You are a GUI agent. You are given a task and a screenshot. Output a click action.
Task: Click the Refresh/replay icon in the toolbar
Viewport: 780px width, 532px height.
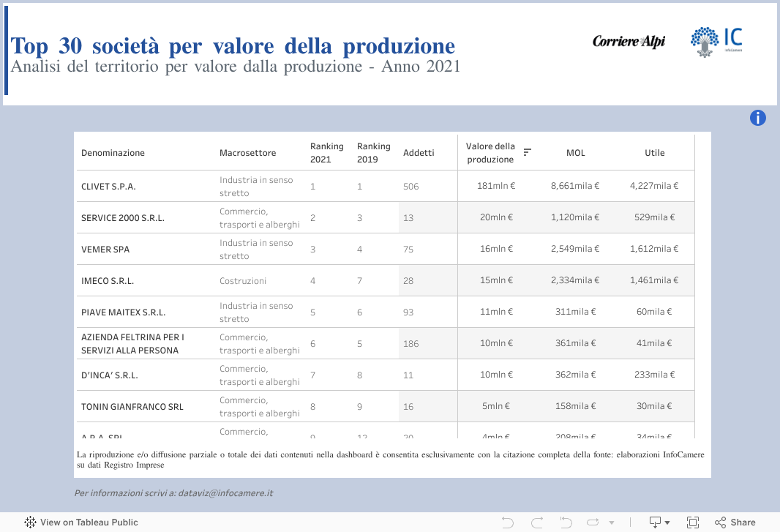pyautogui.click(x=594, y=522)
